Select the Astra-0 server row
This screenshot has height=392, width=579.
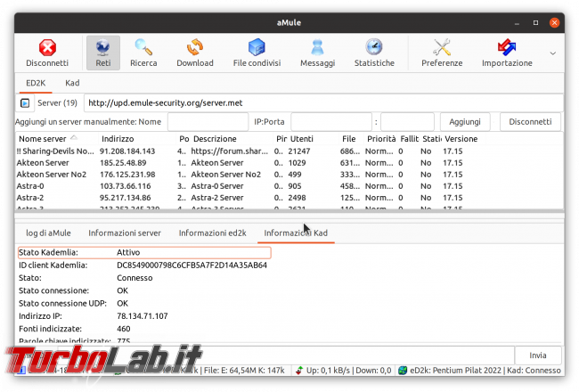pos(289,186)
